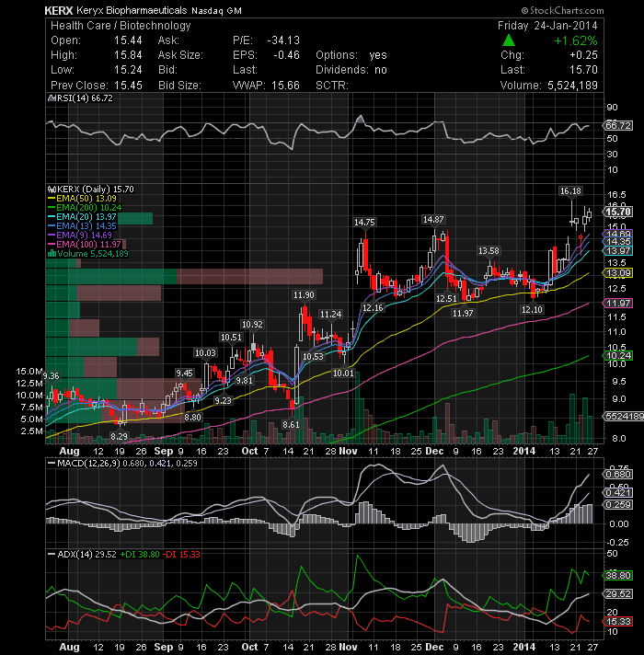Image resolution: width=644 pixels, height=655 pixels.
Task: Click the RSI(14) 66.72 indicator label
Action: click(x=81, y=98)
